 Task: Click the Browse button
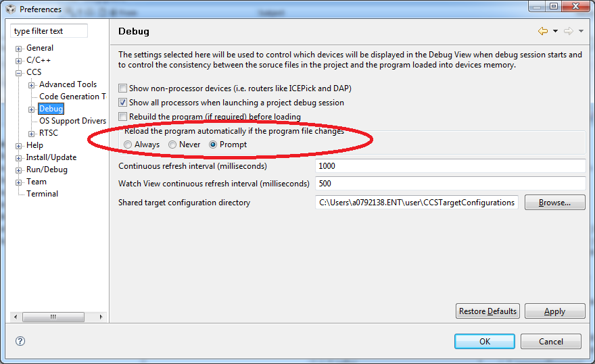coord(554,203)
